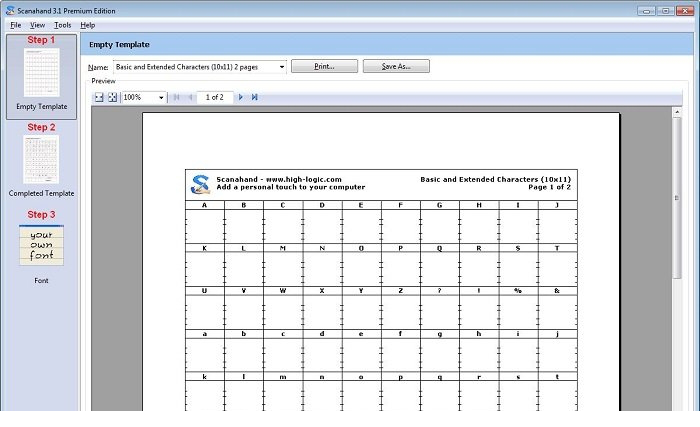This screenshot has width=700, height=427.
Task: Select Step 1 Empty Template thumbnail
Action: 41,73
